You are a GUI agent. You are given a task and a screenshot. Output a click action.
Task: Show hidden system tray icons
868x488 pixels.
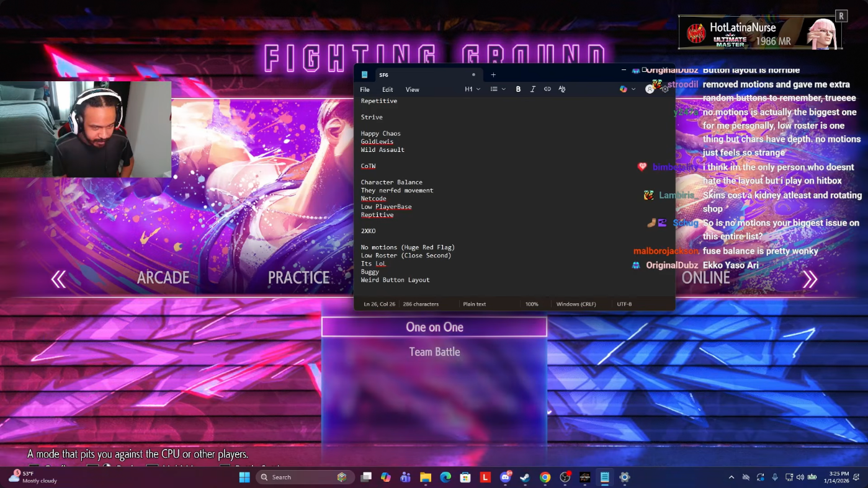[x=731, y=477]
